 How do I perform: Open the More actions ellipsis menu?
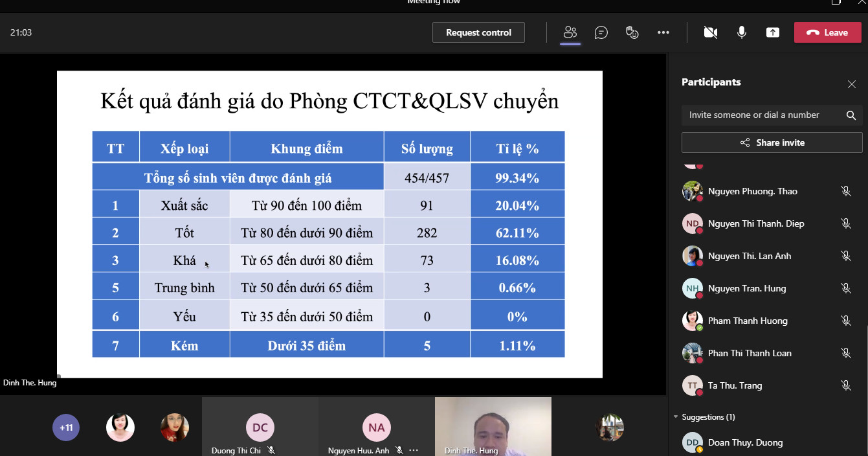pos(663,32)
